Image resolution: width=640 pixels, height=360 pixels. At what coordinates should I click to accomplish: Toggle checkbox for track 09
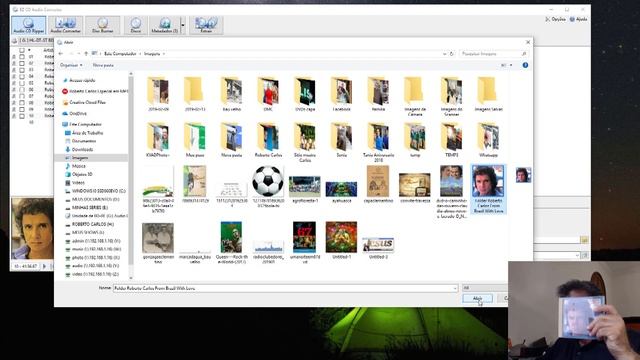click(x=22, y=109)
